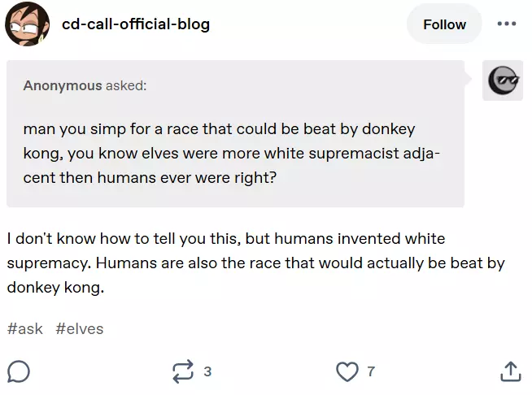This screenshot has width=532, height=395.
Task: Browse the #elves tag
Action: pos(80,328)
